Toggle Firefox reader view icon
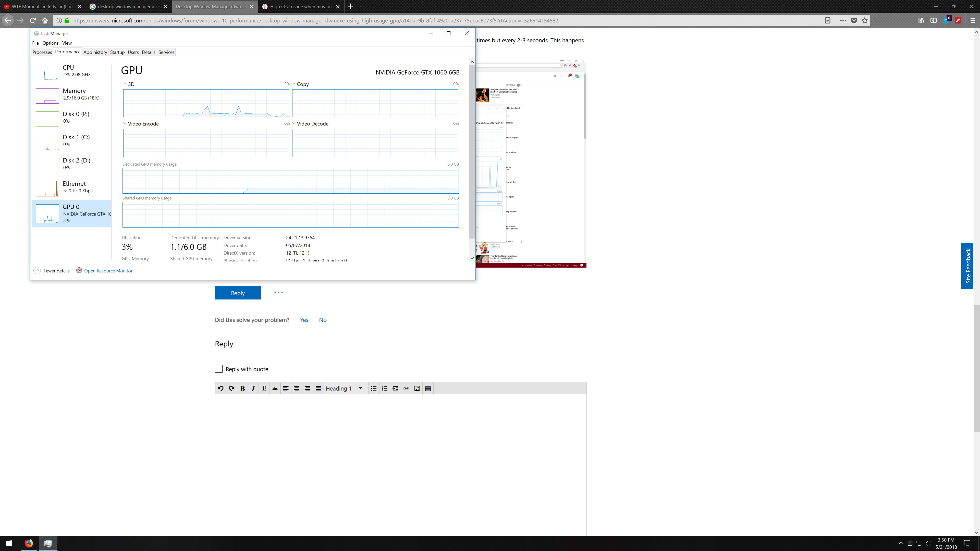980x551 pixels. pos(827,20)
